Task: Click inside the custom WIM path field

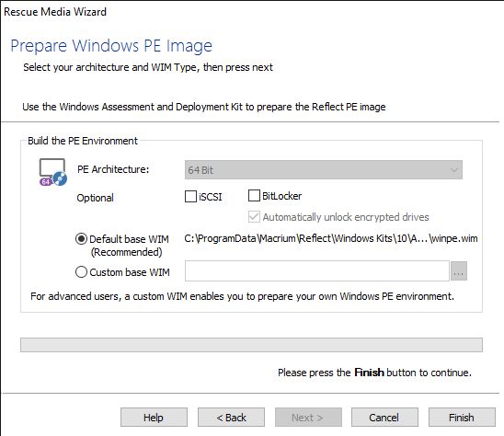Action: (x=317, y=270)
